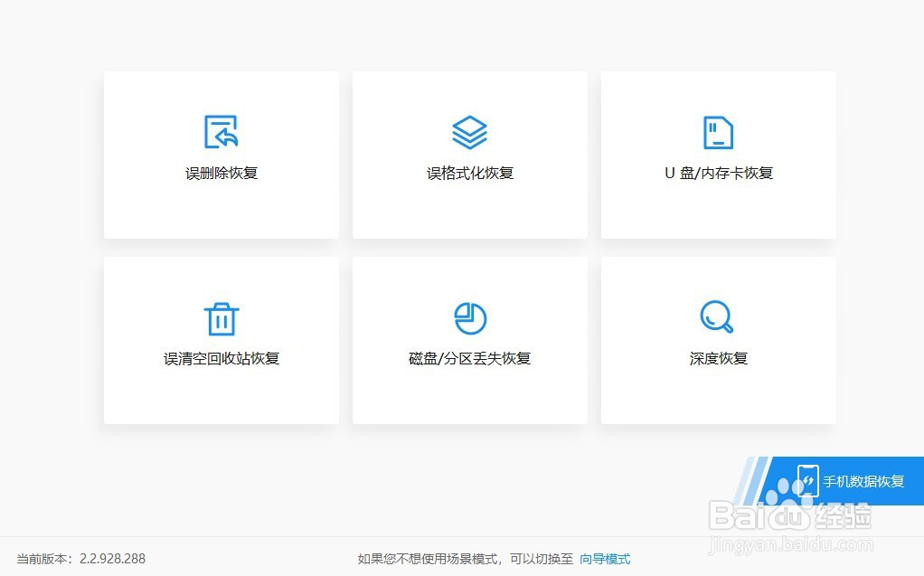Select the version number 2.2.928.288 text
Image resolution: width=924 pixels, height=576 pixels.
coord(112,559)
